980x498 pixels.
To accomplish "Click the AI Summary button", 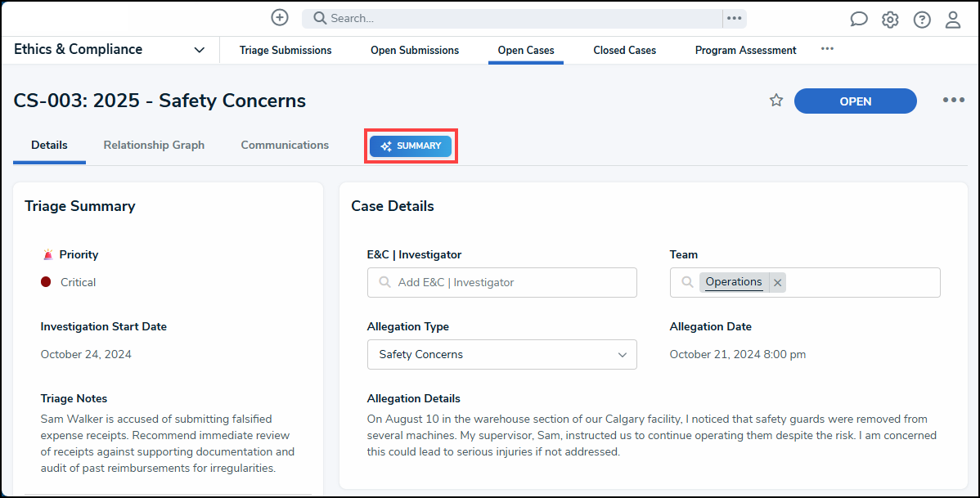I will 411,146.
